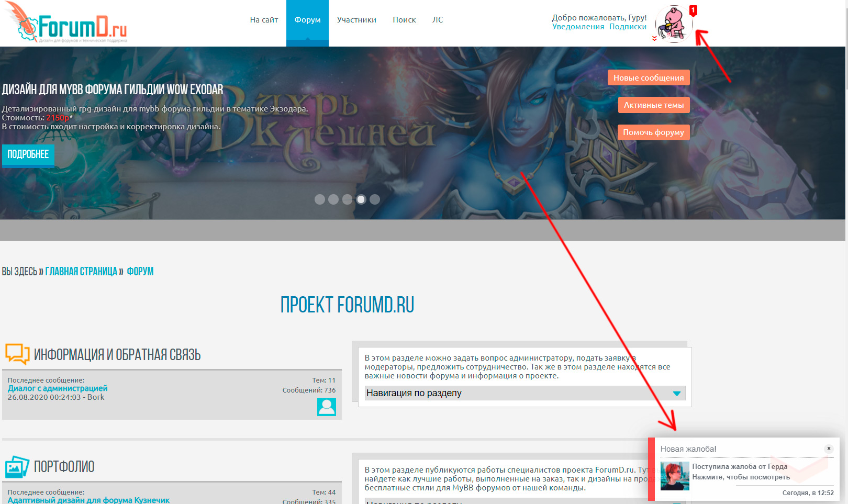Select the active fourth slider dot
The image size is (848, 504).
(361, 199)
